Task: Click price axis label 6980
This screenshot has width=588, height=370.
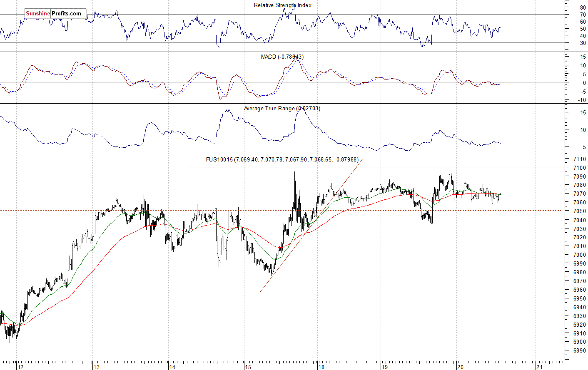Action: point(580,273)
